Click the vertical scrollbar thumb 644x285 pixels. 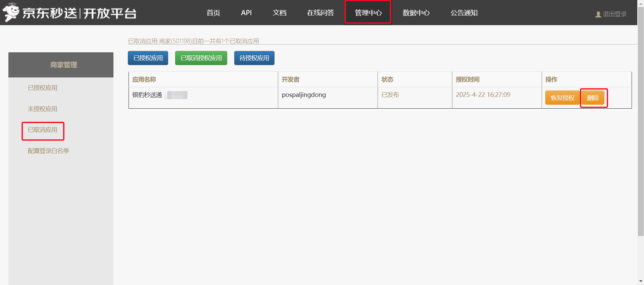[641, 121]
